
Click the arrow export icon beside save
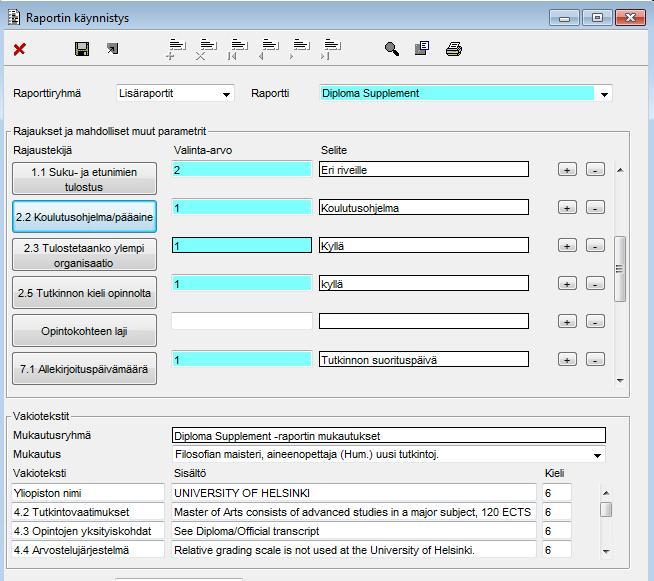pos(112,48)
